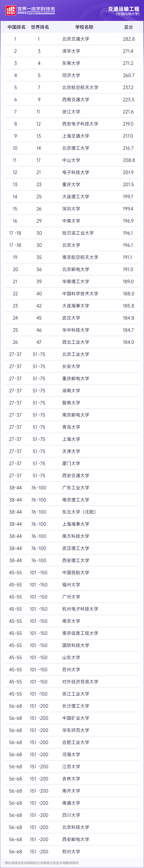The height and width of the screenshot is (868, 144).
Task: Open the 北京交通大学 entry
Action: pos(76,39)
